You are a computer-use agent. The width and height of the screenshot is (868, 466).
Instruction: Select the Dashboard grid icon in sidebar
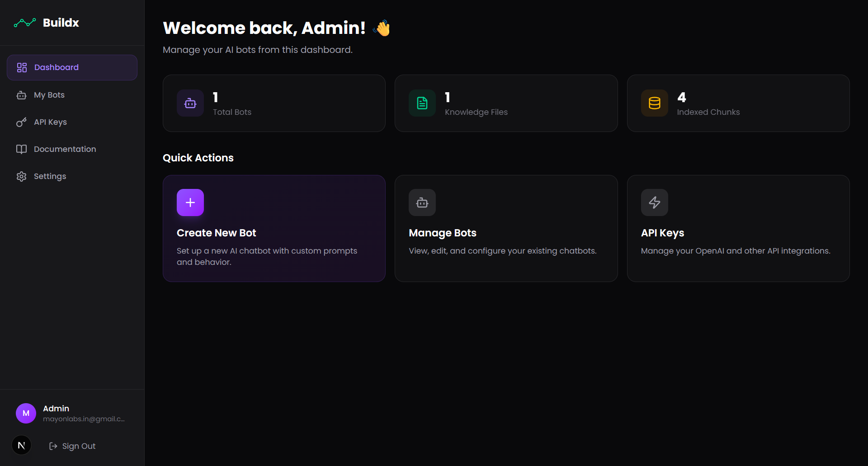pos(21,67)
